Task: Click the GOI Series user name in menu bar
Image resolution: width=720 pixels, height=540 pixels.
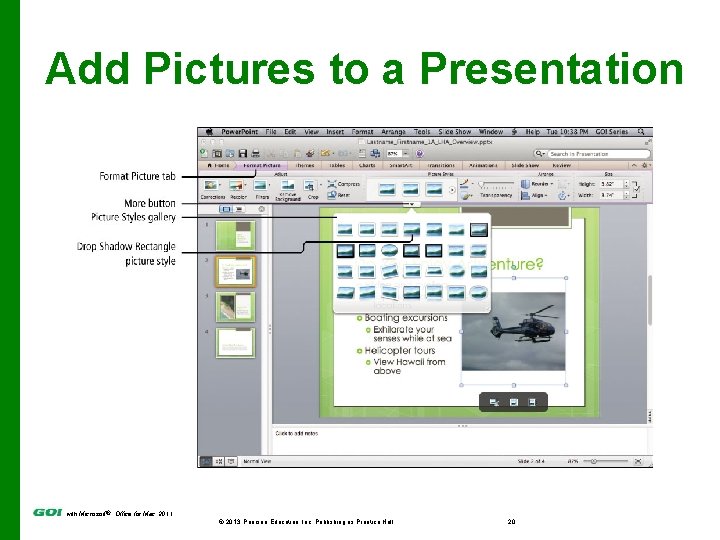Action: (x=612, y=132)
